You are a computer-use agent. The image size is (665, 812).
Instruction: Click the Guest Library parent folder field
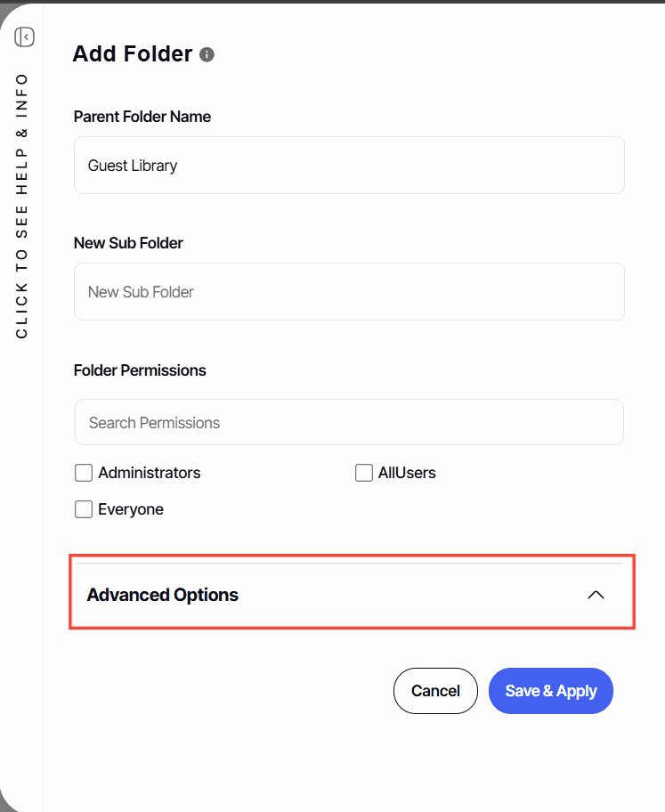click(349, 166)
